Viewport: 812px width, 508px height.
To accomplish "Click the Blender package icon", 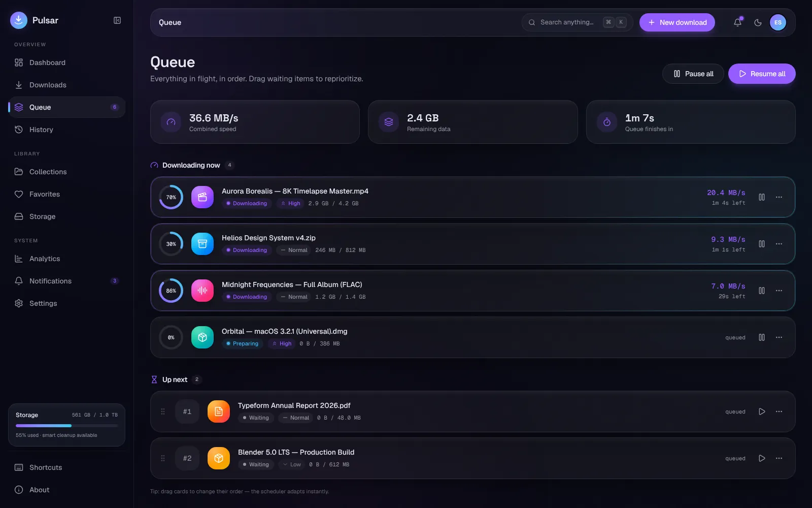I will 219,458.
